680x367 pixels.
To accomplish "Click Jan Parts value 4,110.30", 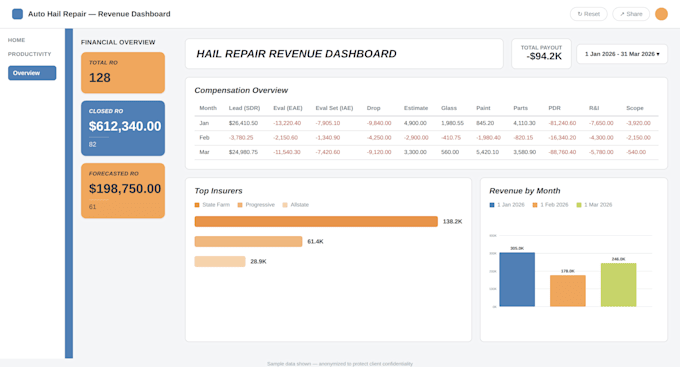I will [x=524, y=123].
